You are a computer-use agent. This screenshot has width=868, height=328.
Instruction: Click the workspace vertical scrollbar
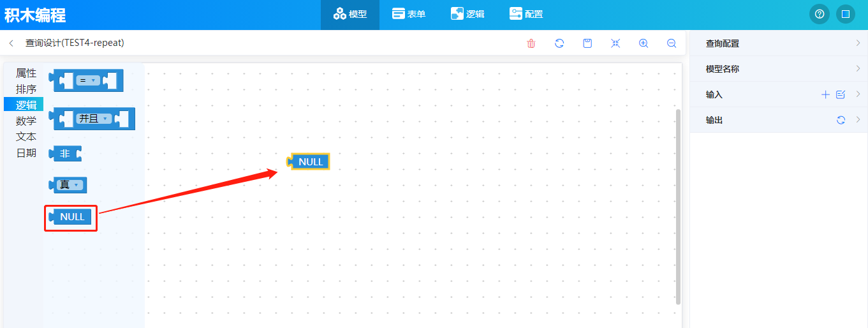tap(678, 206)
